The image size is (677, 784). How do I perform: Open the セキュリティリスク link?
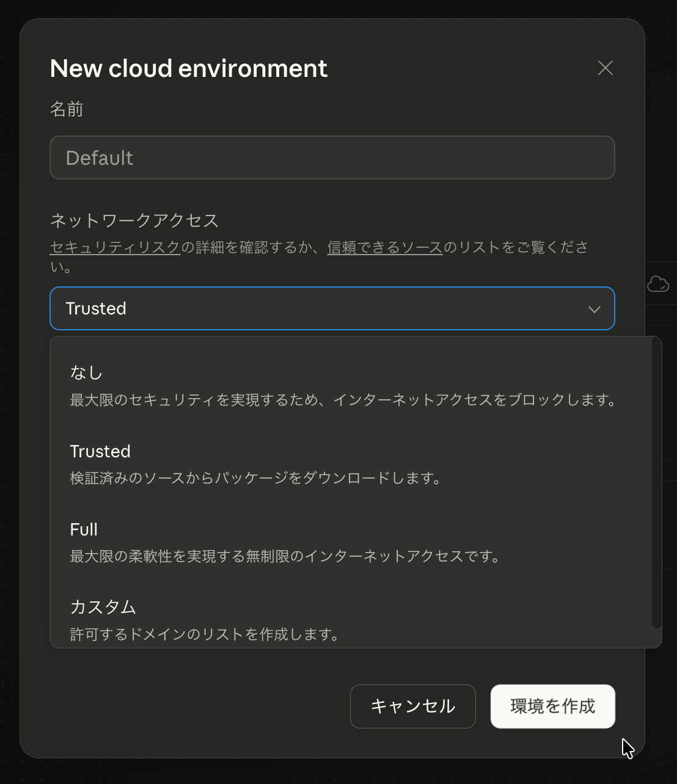pos(115,247)
